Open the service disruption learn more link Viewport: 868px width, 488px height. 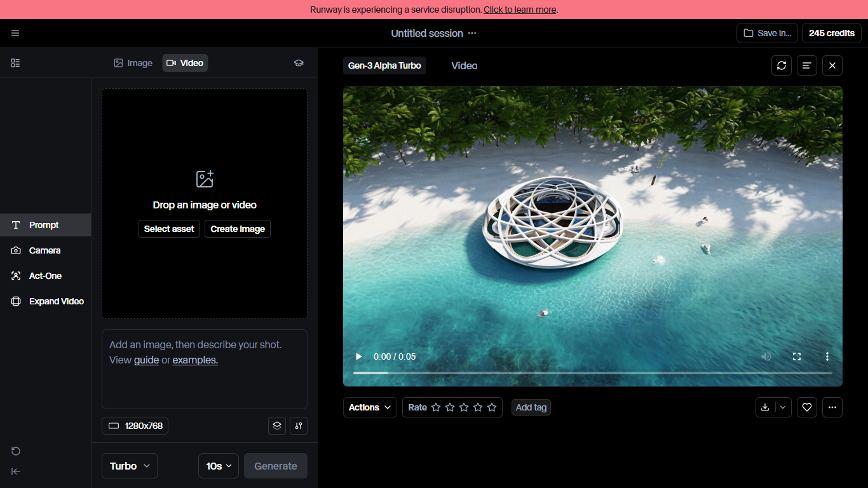pos(520,10)
